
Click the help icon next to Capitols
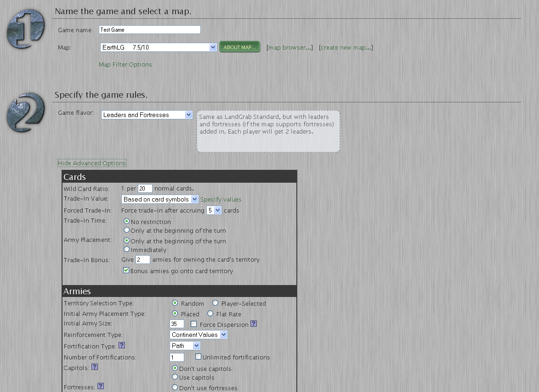tap(95, 367)
